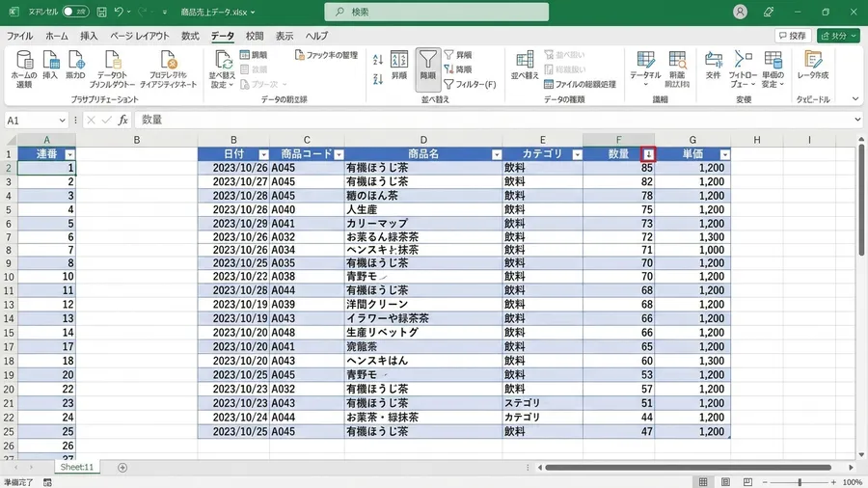The image size is (868, 488).
Task: Toggle the AutoSave switch in the title bar
Action: 75,12
